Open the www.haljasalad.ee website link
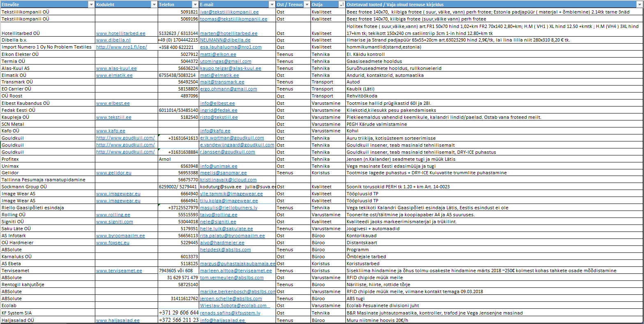 pos(118,320)
